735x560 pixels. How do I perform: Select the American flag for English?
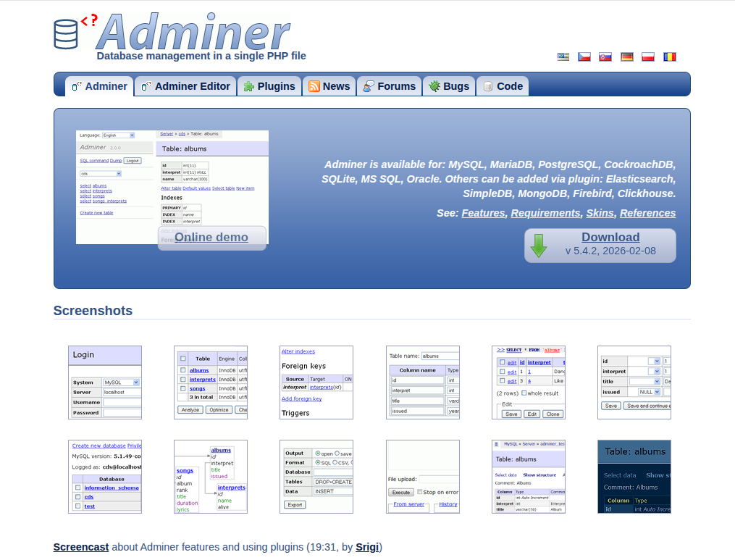(563, 56)
